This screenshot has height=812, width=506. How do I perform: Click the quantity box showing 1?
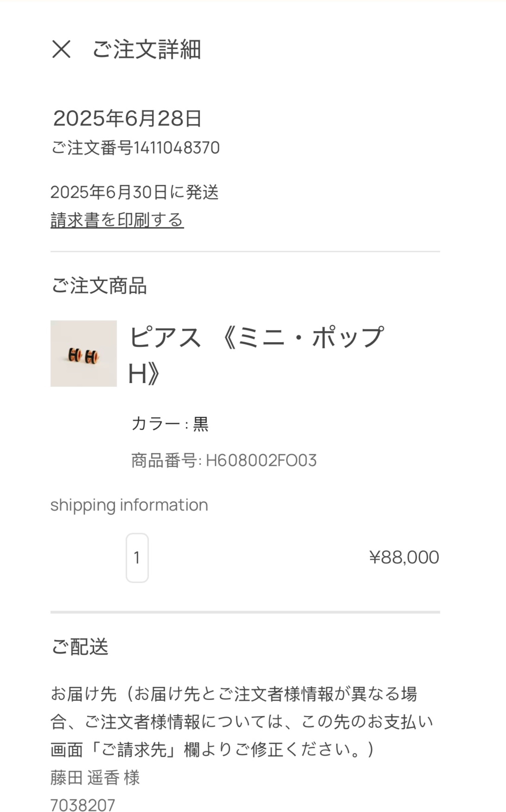click(137, 558)
